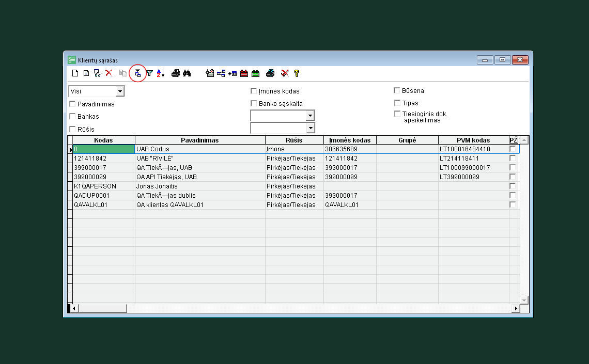Click the vertical scrollbar down arrow

coord(524,300)
